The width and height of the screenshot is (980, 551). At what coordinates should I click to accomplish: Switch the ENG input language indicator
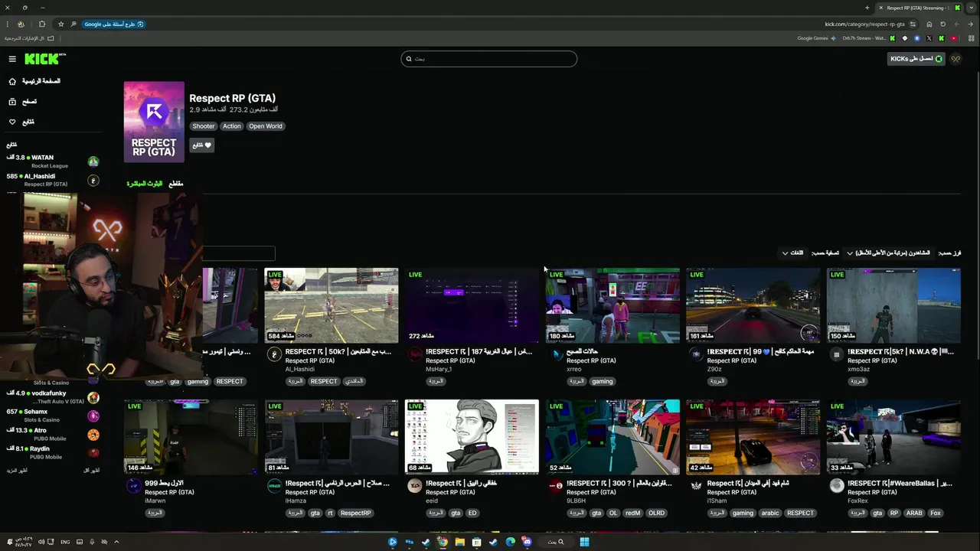[65, 542]
